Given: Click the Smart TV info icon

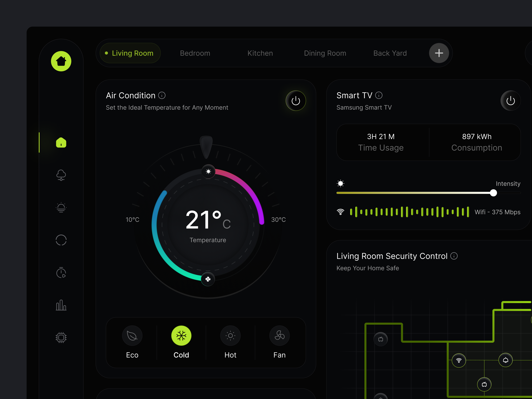Looking at the screenshot, I should 379,95.
